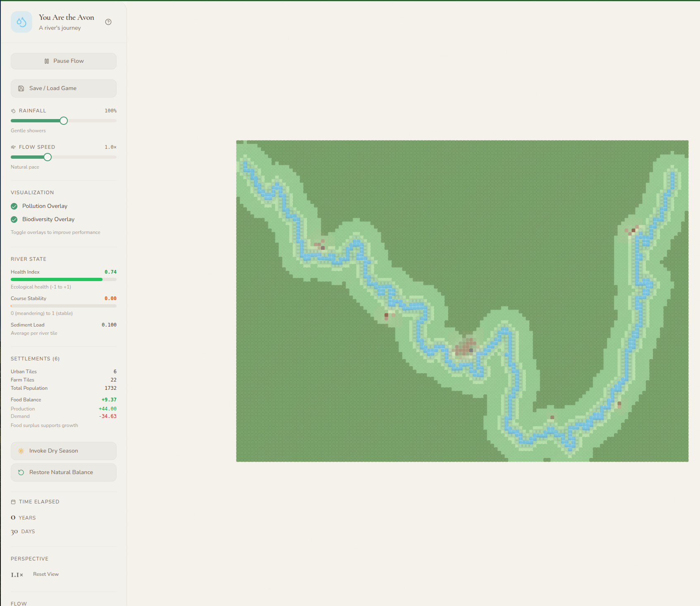Screen dimensions: 700x606
Task: Invoke Dry Season
Action: 64,451
